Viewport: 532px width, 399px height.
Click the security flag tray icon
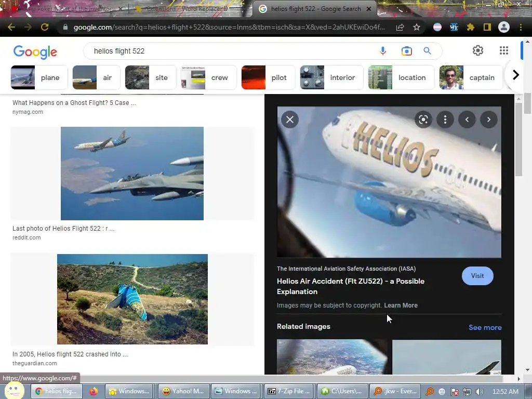[454, 392]
